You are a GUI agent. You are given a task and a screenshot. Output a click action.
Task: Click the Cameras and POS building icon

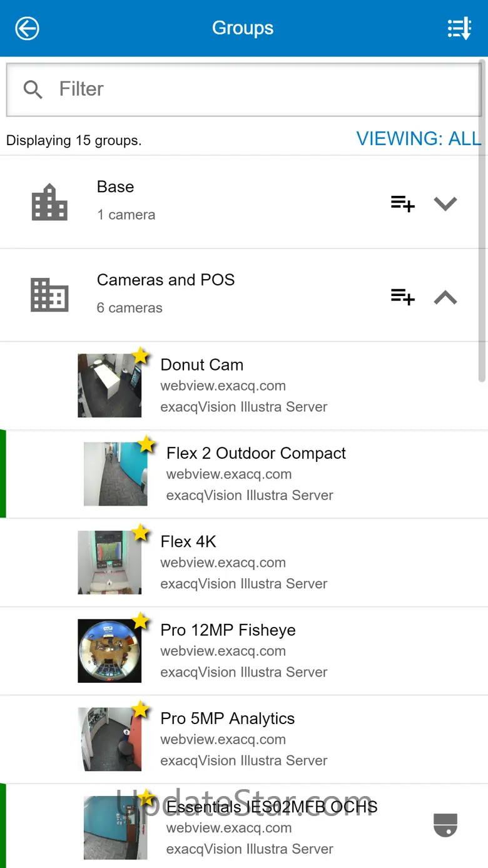(49, 295)
